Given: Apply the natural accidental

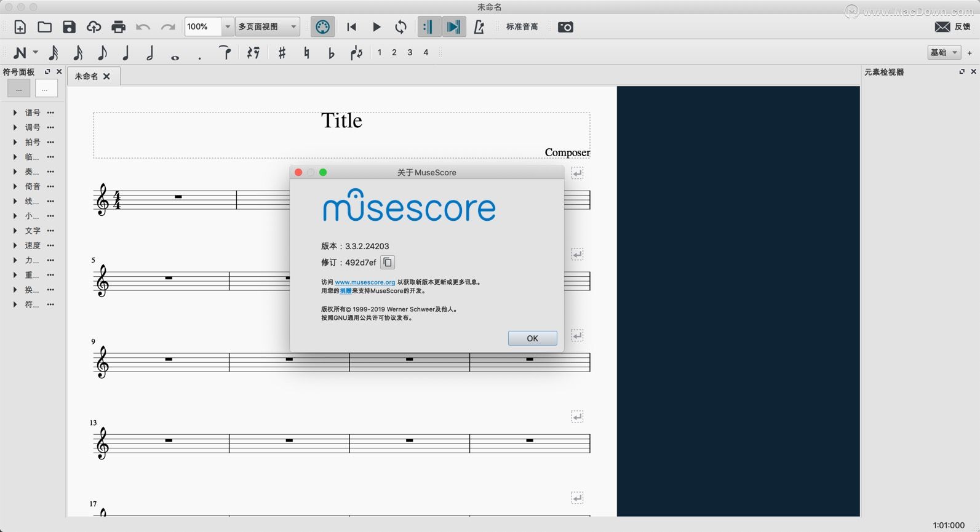Looking at the screenshot, I should pos(306,53).
